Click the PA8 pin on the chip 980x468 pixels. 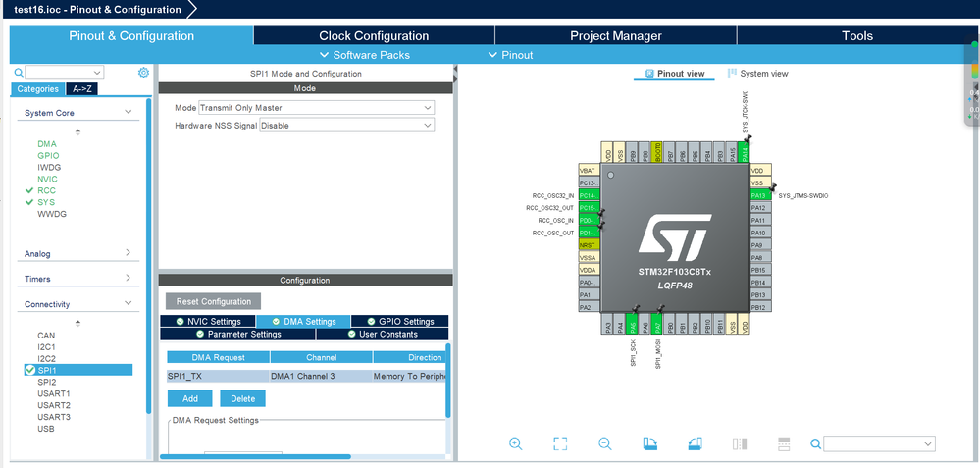tap(760, 257)
